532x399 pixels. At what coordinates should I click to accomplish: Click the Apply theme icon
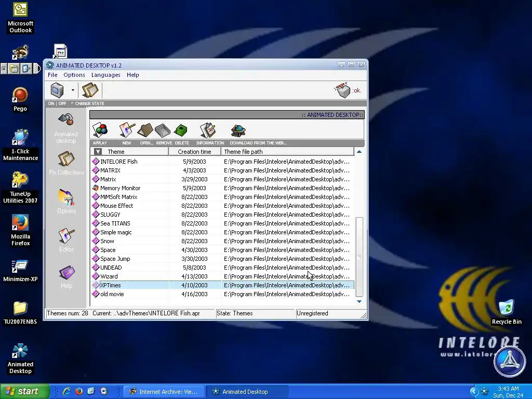pyautogui.click(x=100, y=130)
